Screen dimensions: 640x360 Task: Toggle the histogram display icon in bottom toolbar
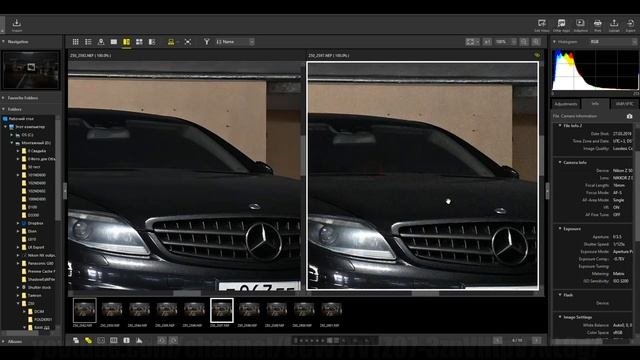pyautogui.click(x=139, y=340)
